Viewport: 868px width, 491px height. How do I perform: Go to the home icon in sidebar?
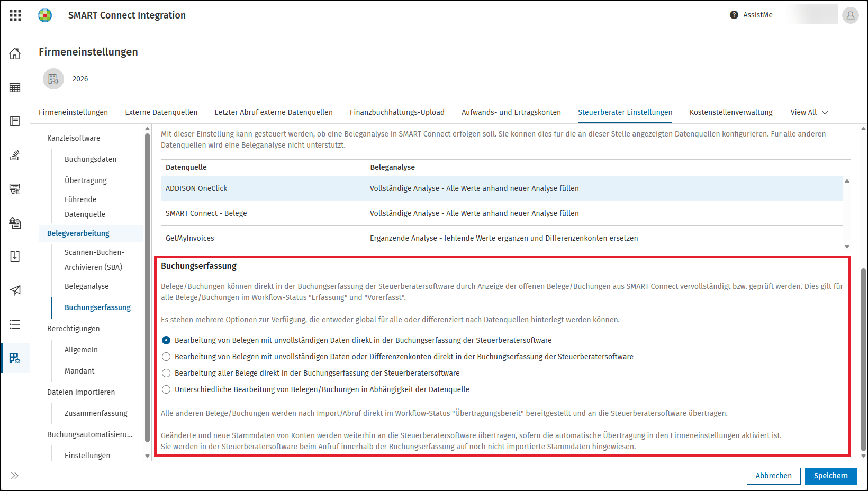pyautogui.click(x=15, y=53)
